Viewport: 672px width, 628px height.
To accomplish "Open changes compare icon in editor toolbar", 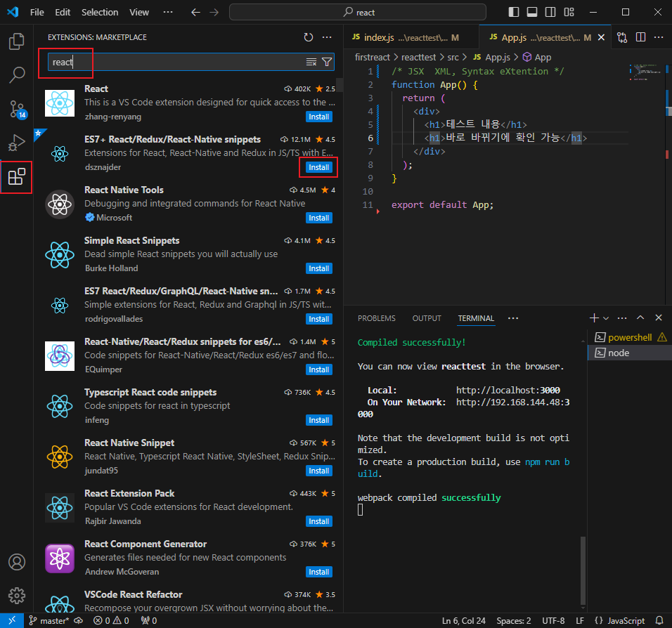I will pyautogui.click(x=622, y=37).
